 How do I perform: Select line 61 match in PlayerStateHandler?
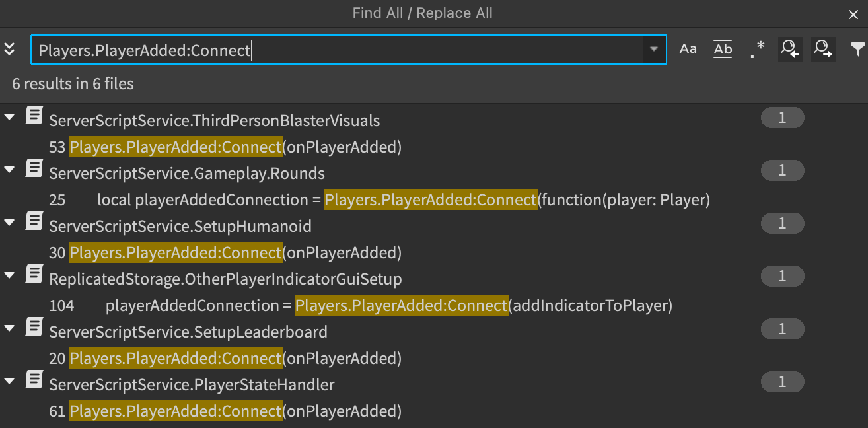[225, 411]
